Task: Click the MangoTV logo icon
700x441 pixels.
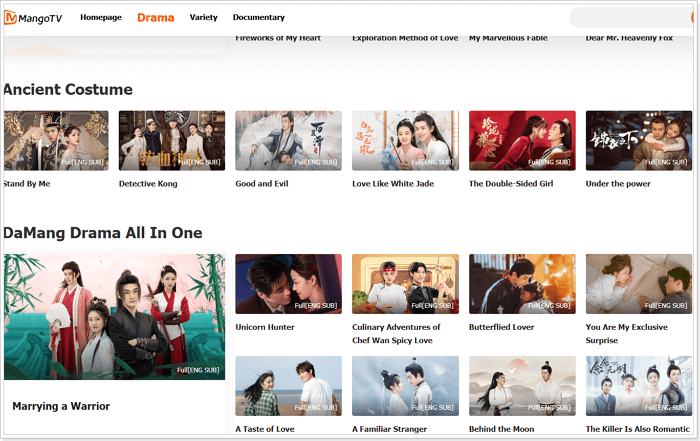Action: click(11, 17)
